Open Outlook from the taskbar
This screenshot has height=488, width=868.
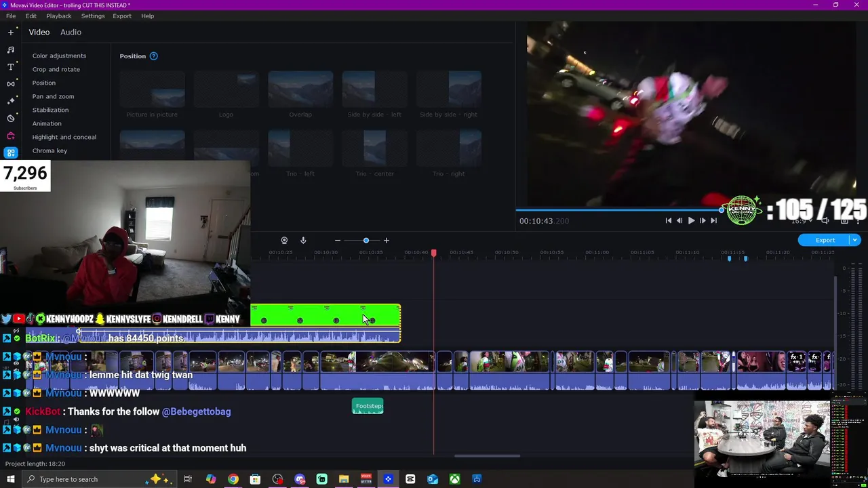[433, 479]
